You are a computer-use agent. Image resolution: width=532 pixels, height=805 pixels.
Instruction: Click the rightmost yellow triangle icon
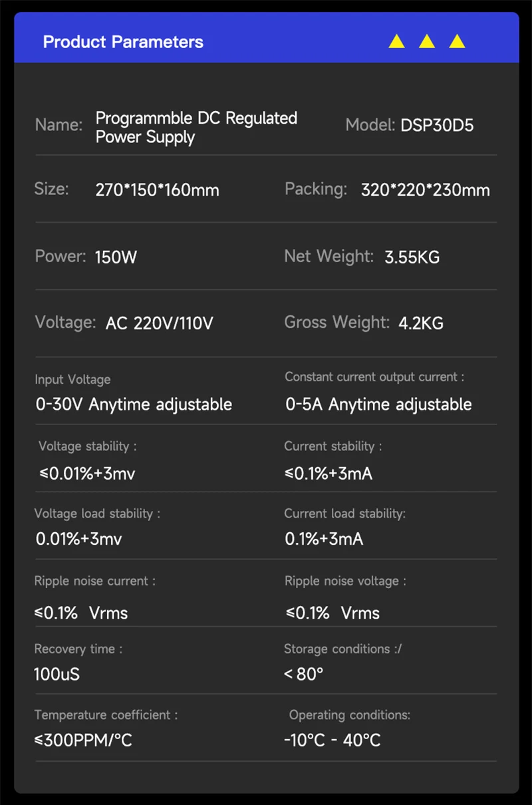tap(457, 42)
